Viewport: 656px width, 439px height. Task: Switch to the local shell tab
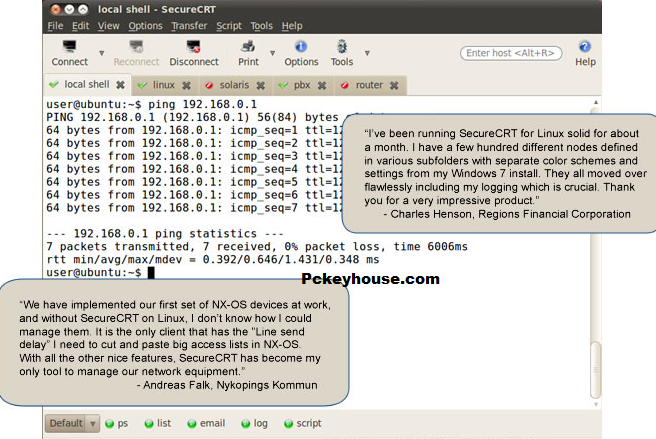tap(87, 85)
